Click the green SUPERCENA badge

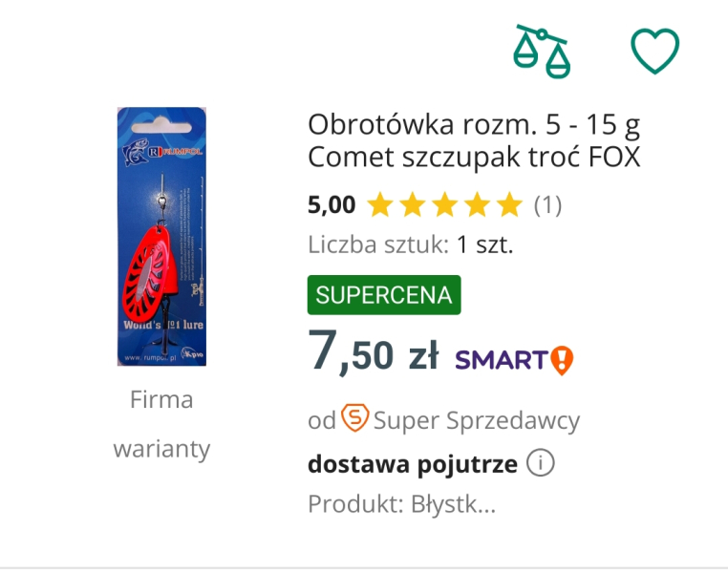[x=384, y=295]
